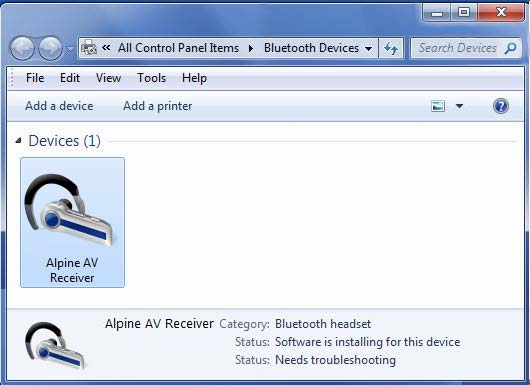
Task: Click the Bluetooth headset category value
Action: [323, 324]
